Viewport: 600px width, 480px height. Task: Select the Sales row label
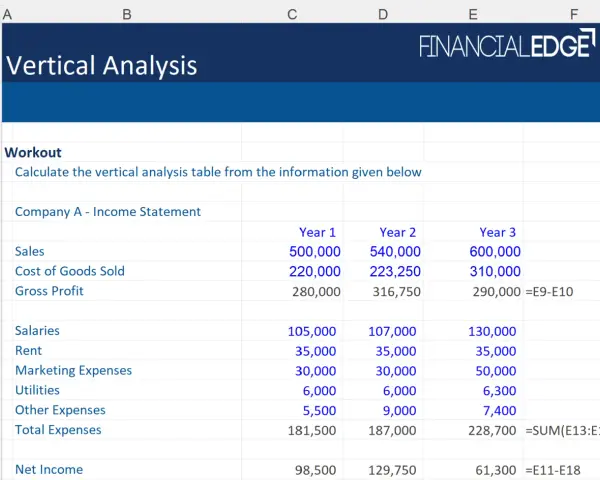coord(29,251)
